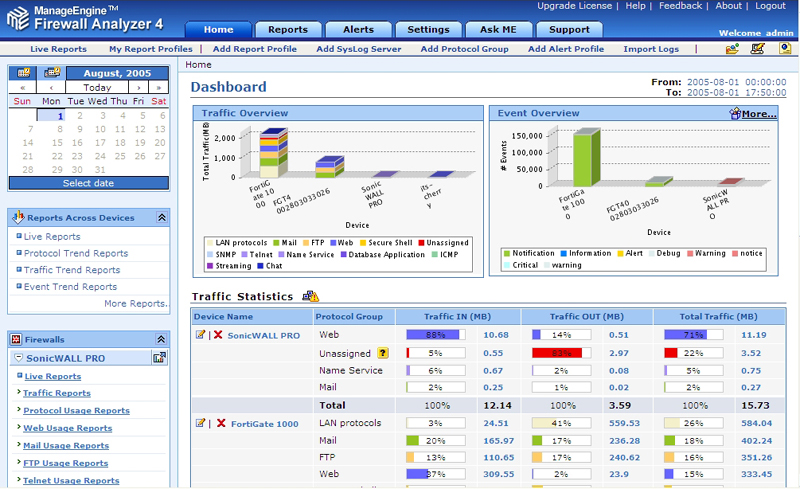The width and height of the screenshot is (800, 489).
Task: Click the Today button in calendar
Action: pyautogui.click(x=97, y=87)
